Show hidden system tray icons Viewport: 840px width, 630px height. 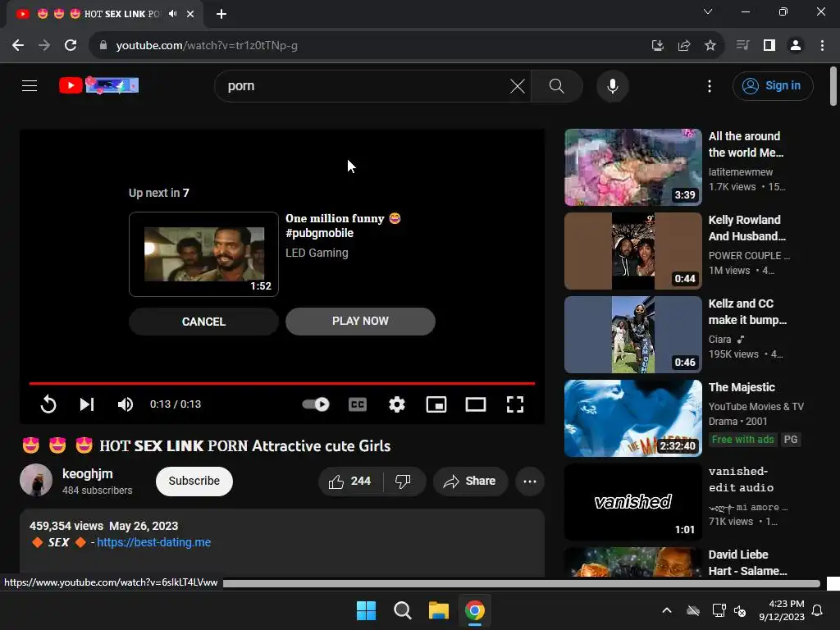coord(666,610)
